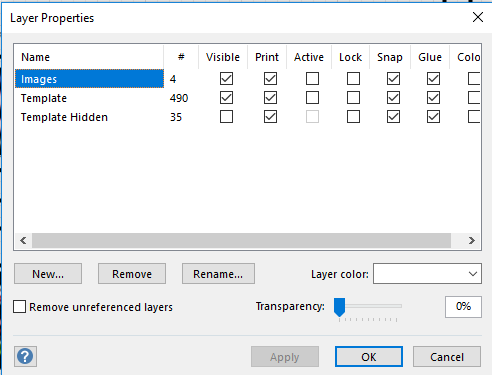Screen dimensions: 492x375
Task: Enable Lock for the Template layer
Action: (x=353, y=98)
